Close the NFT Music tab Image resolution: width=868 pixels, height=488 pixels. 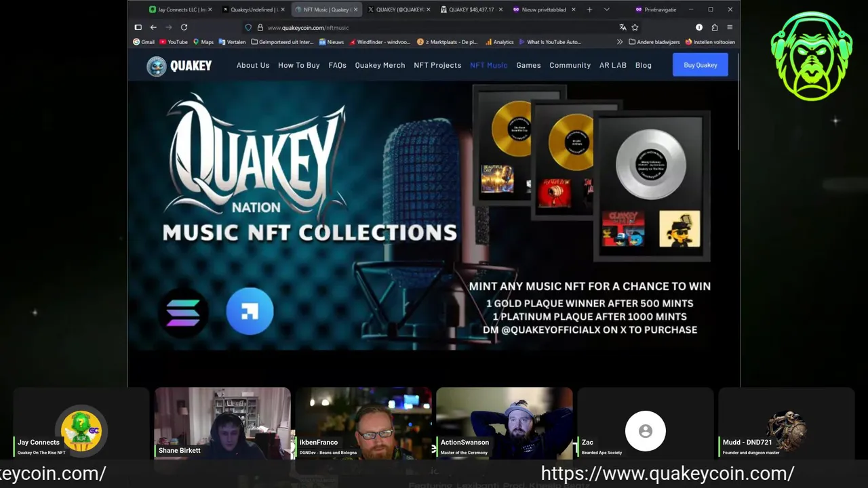coord(355,9)
